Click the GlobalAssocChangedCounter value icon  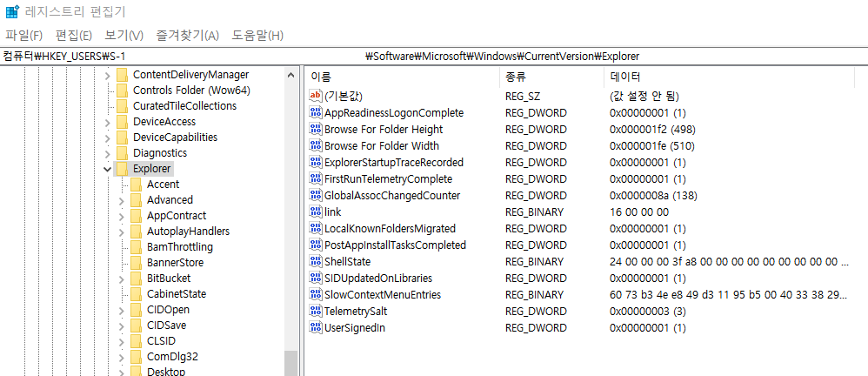click(315, 196)
